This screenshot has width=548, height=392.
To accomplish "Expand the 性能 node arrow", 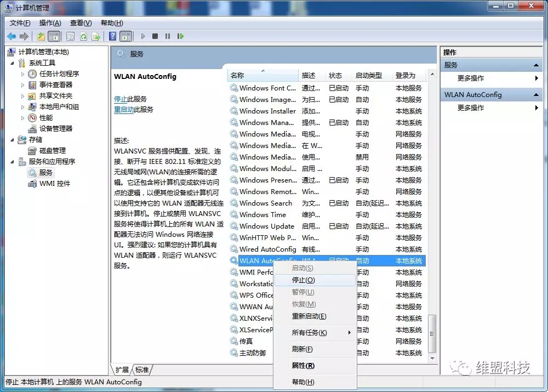I will [x=22, y=118].
